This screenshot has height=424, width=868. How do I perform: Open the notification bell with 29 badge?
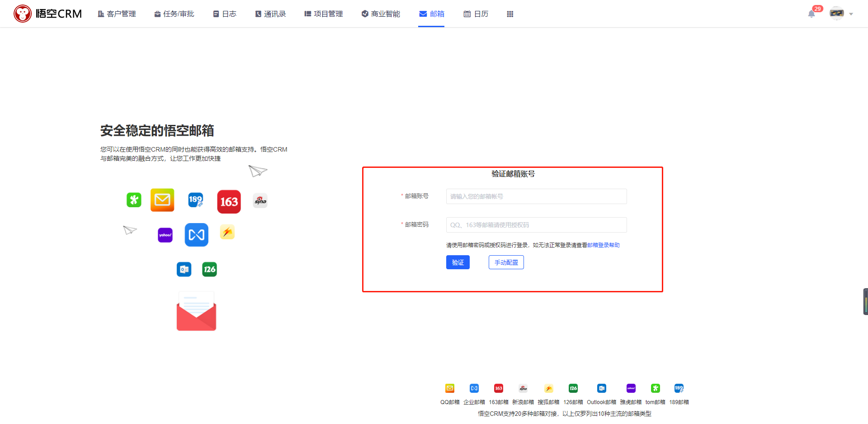812,14
